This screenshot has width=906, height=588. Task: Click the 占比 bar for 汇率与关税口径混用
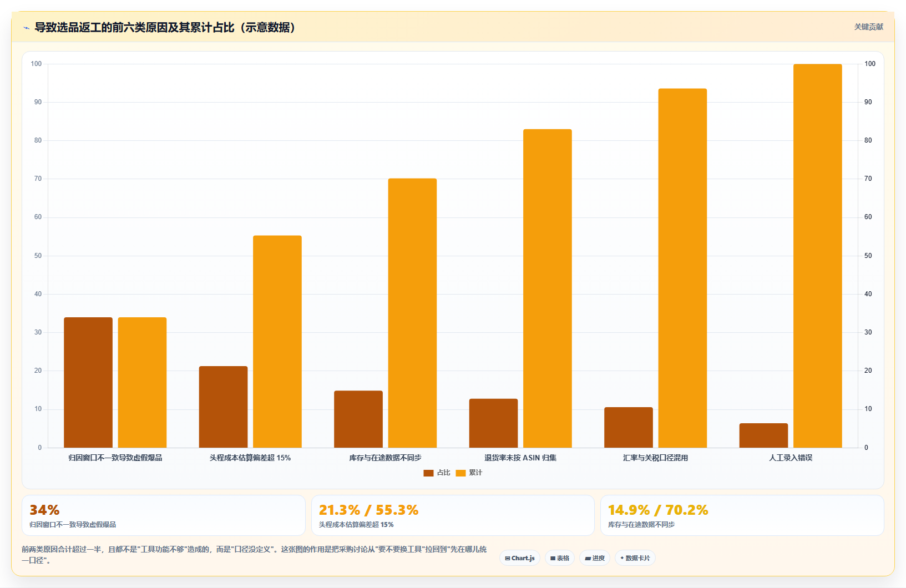(x=629, y=427)
